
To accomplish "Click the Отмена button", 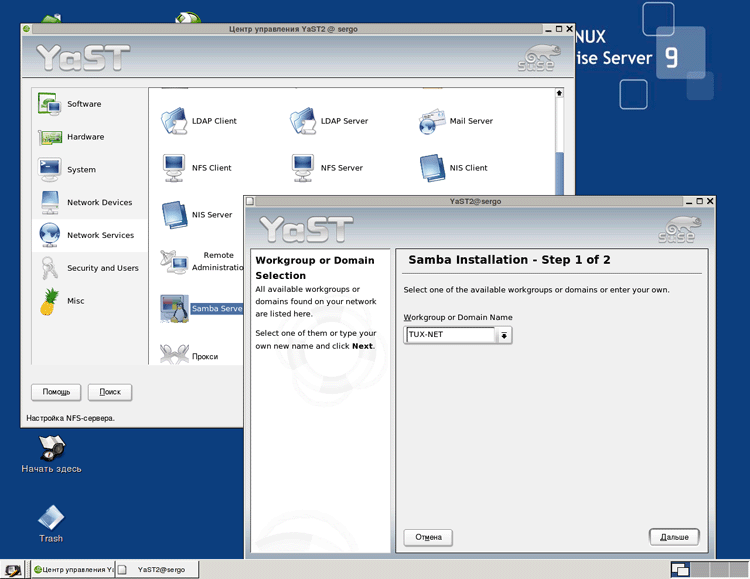I will (x=428, y=537).
